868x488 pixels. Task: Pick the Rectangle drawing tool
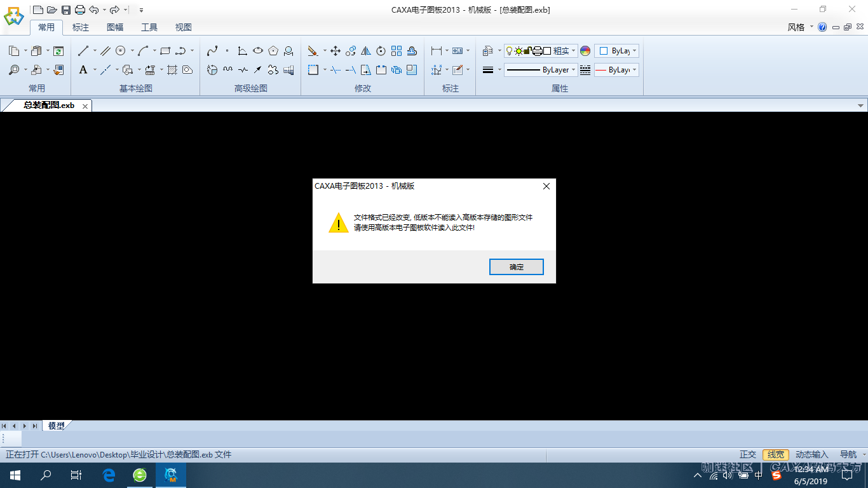tap(165, 51)
